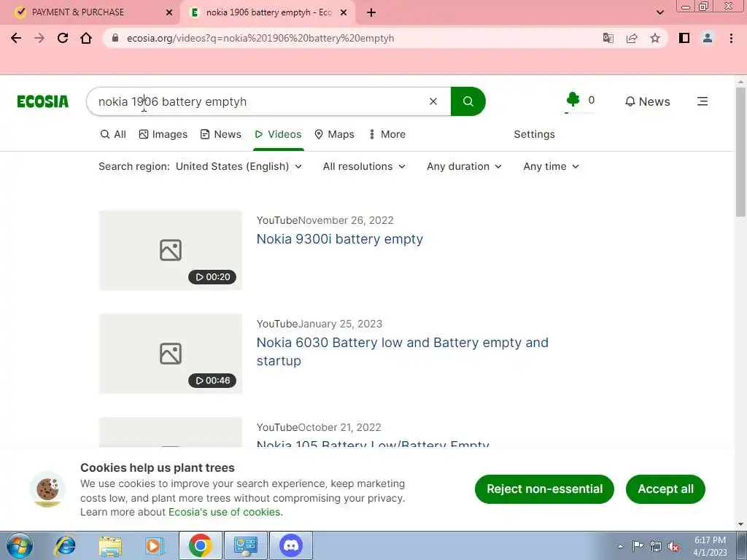
Task: Click the share page icon
Action: pos(632,38)
